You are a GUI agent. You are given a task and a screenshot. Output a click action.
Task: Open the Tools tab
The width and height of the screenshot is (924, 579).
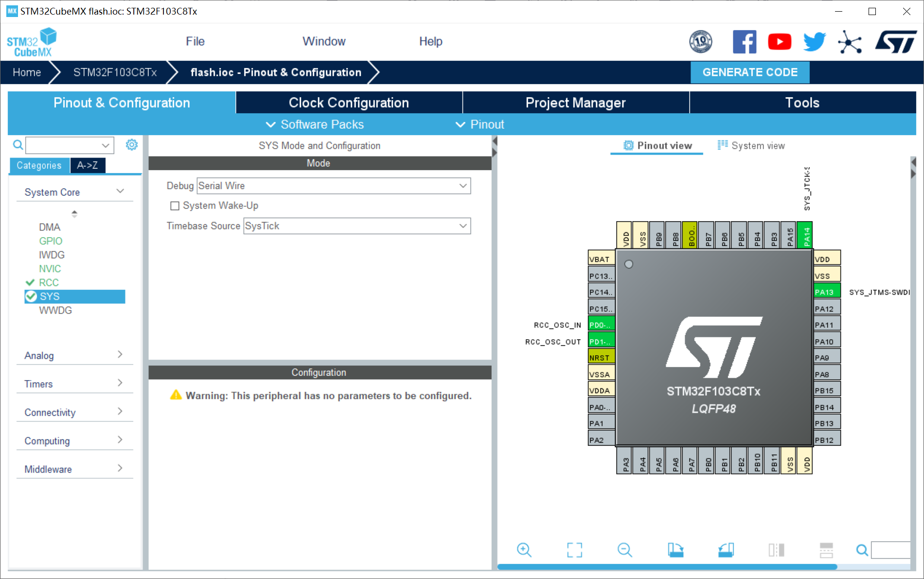click(x=802, y=103)
